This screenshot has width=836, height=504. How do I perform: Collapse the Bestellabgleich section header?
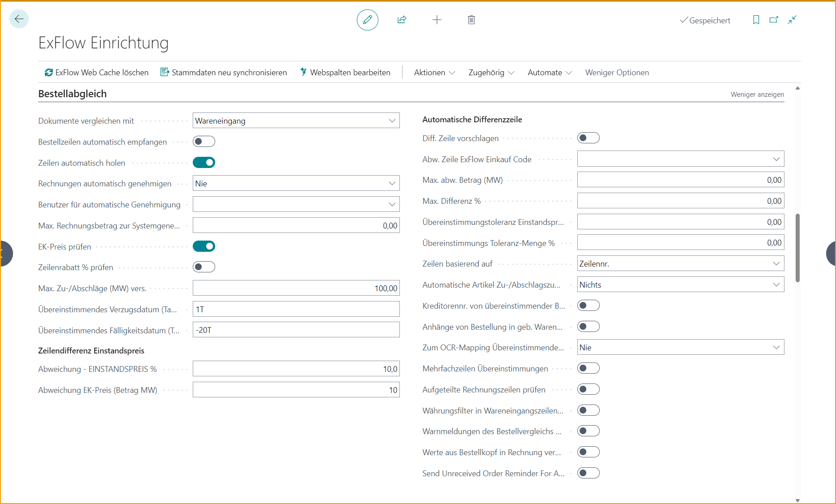point(72,94)
